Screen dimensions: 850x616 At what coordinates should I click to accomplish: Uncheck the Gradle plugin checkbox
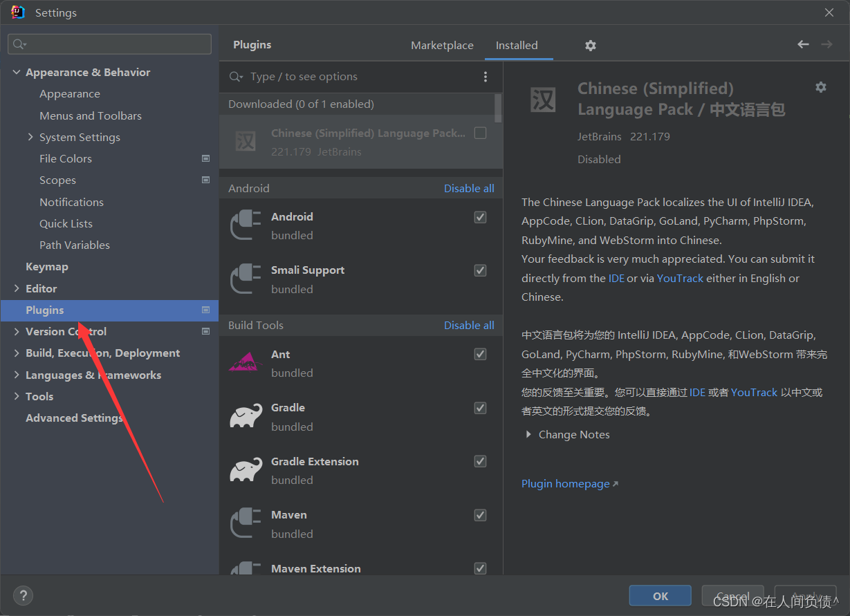click(480, 408)
